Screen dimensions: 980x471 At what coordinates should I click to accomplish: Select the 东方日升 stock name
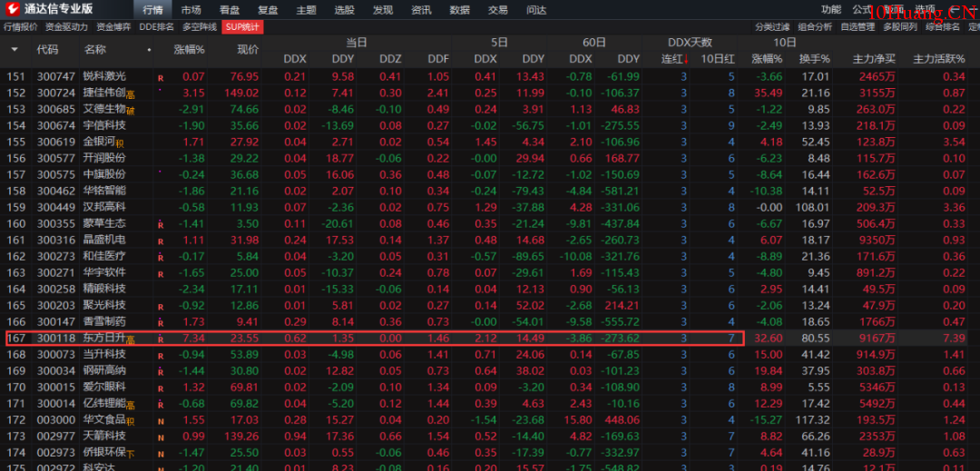tap(105, 338)
